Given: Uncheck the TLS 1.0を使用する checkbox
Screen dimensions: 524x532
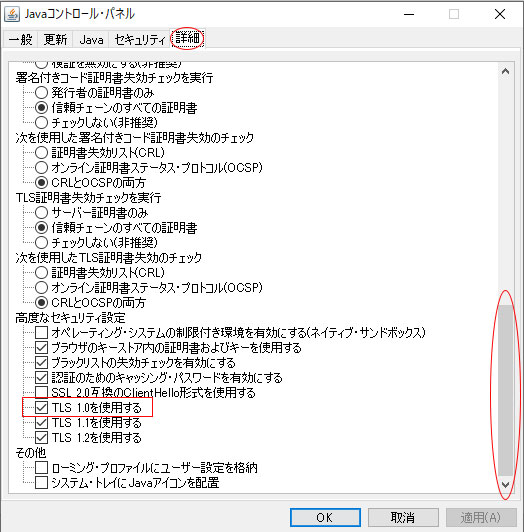Looking at the screenshot, I should [41, 407].
